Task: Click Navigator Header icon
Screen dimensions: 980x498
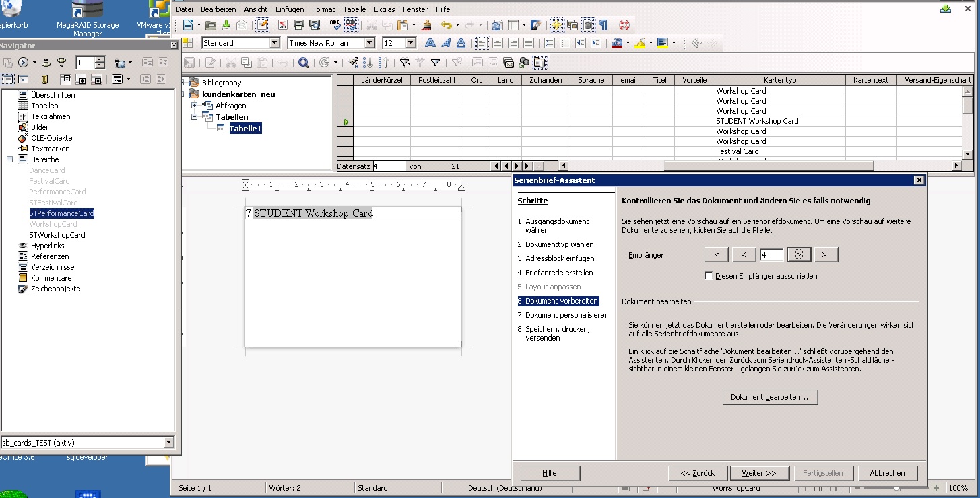Action: click(x=65, y=79)
